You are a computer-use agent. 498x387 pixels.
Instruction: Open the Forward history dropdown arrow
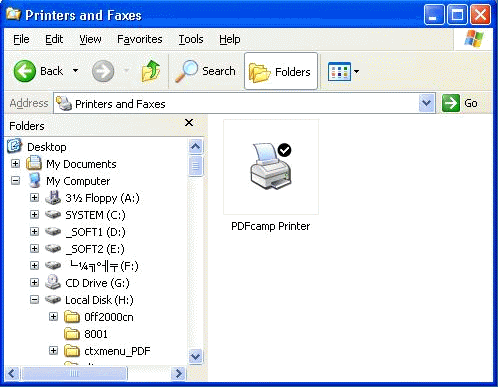126,71
